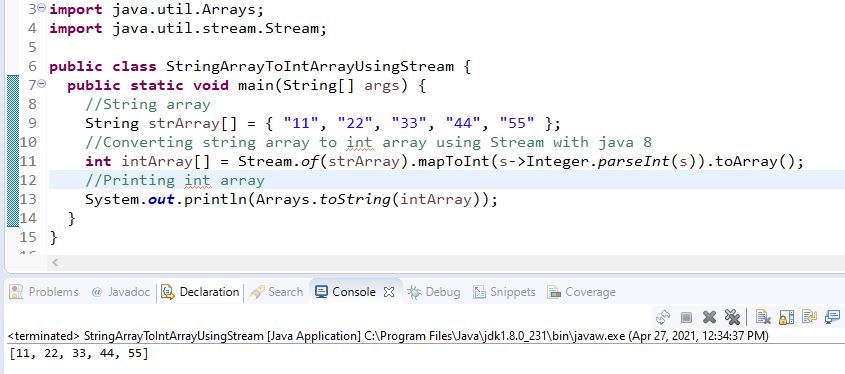Switch to the Problems tab
The width and height of the screenshot is (845, 374).
(45, 292)
